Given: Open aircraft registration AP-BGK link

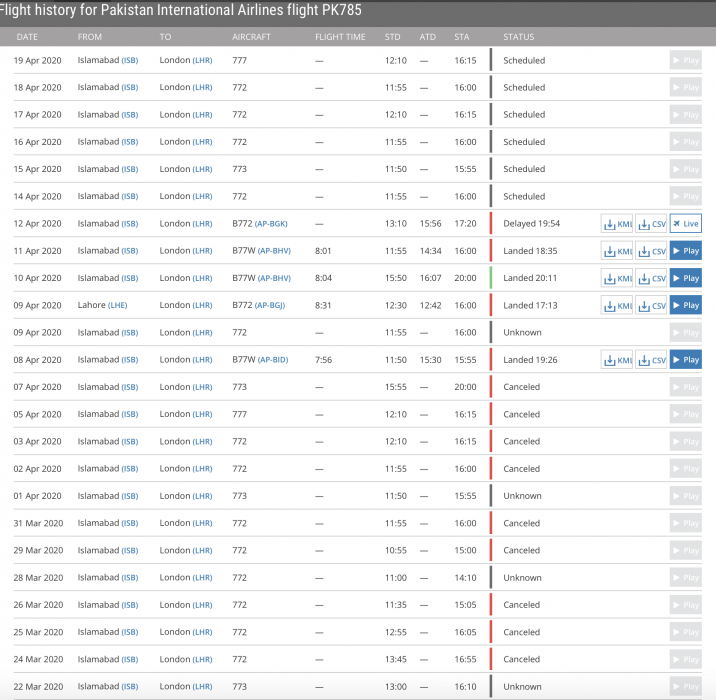Looking at the screenshot, I should [x=271, y=224].
